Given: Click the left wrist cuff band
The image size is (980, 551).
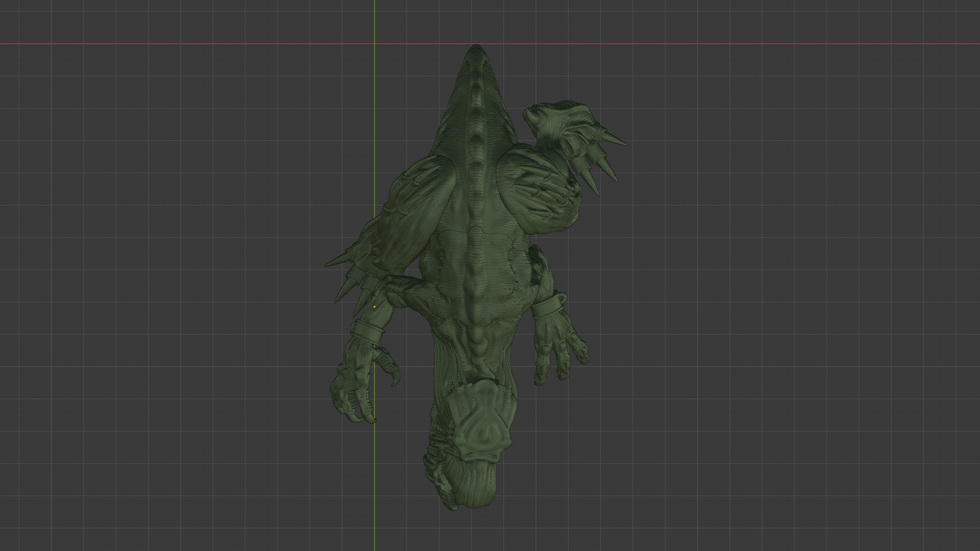Looking at the screenshot, I should 367,332.
